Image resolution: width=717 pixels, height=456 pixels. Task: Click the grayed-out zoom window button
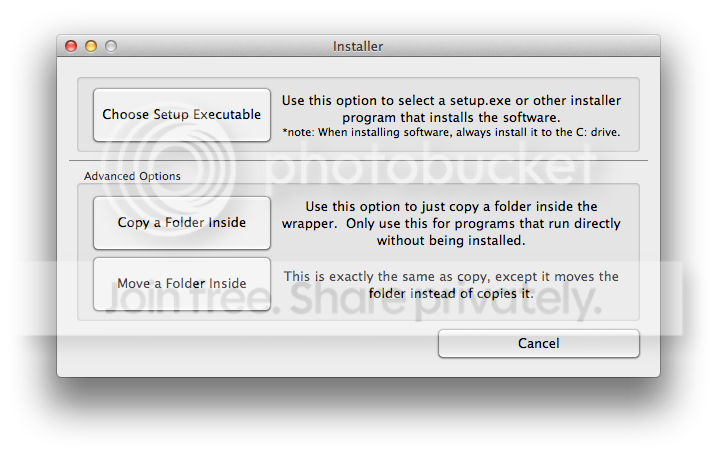coord(111,46)
